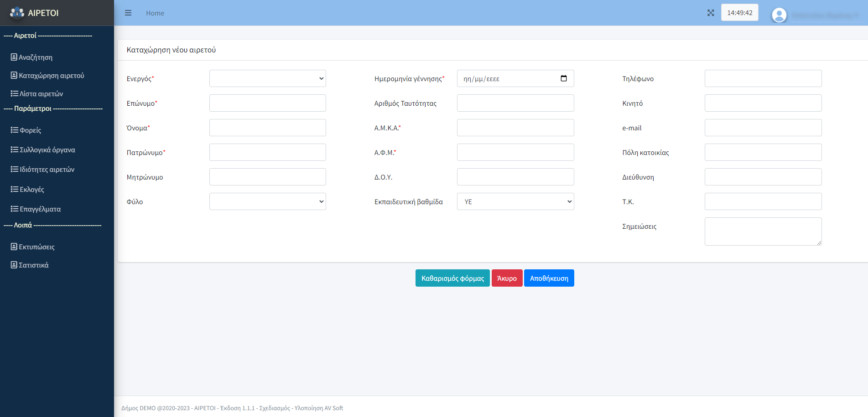Image resolution: width=868 pixels, height=417 pixels.
Task: Click the Επαγγέλματα list icon
Action: pos(15,209)
